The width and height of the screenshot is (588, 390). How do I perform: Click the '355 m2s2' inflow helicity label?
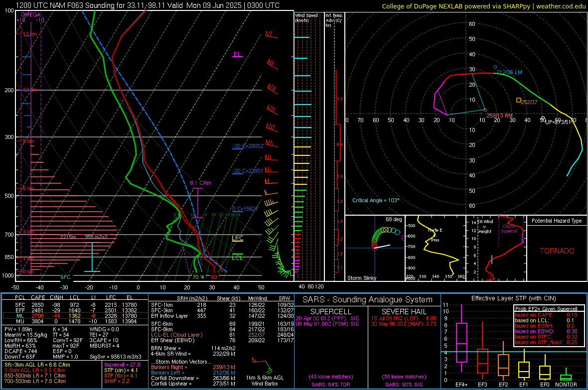click(x=96, y=237)
